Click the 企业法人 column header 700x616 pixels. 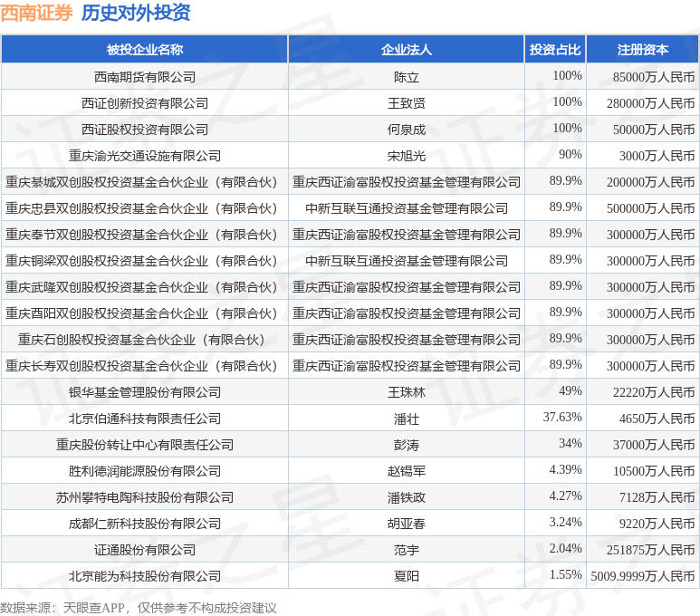(x=407, y=50)
